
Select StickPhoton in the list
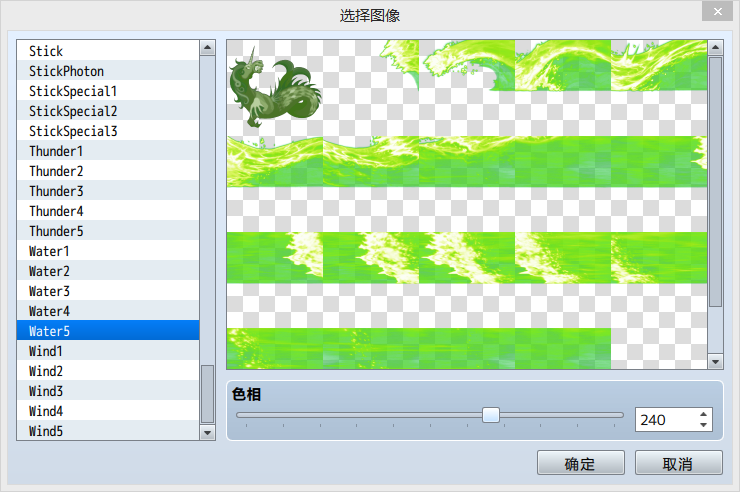[108, 71]
